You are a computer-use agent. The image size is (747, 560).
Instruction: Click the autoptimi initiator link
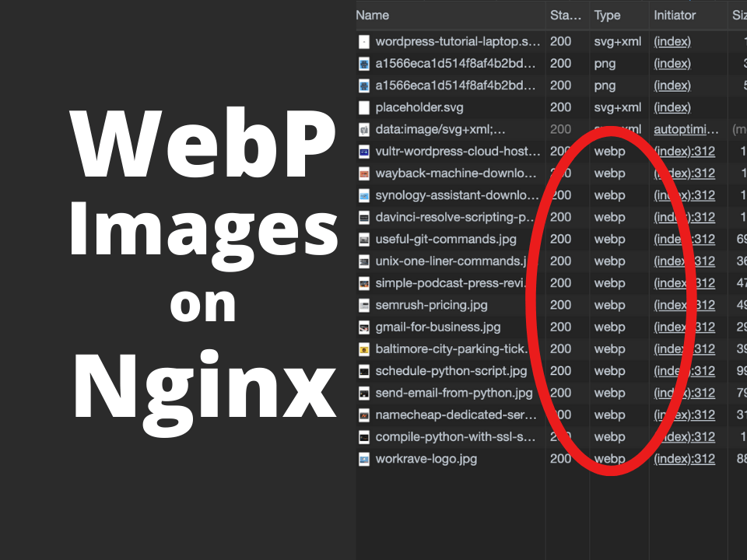(x=686, y=129)
